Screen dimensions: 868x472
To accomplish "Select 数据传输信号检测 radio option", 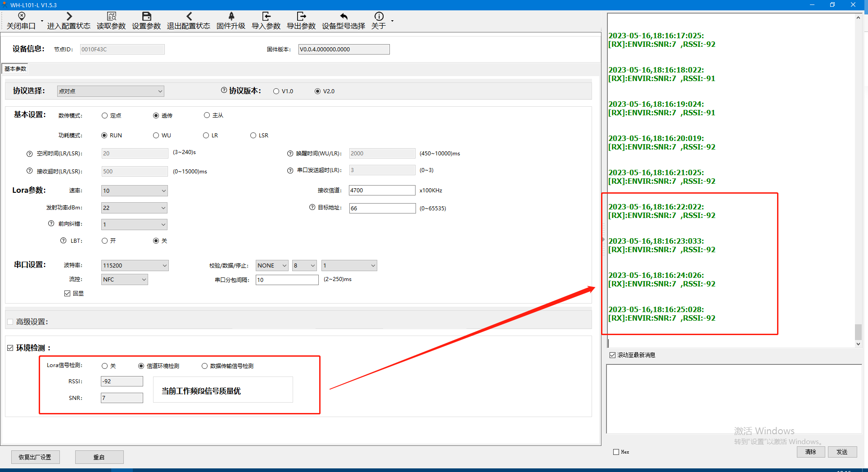I will 205,366.
